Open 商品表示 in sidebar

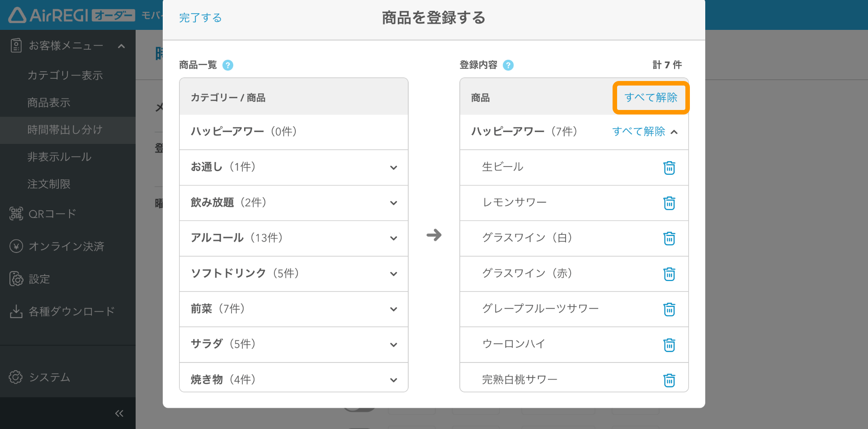(x=49, y=103)
